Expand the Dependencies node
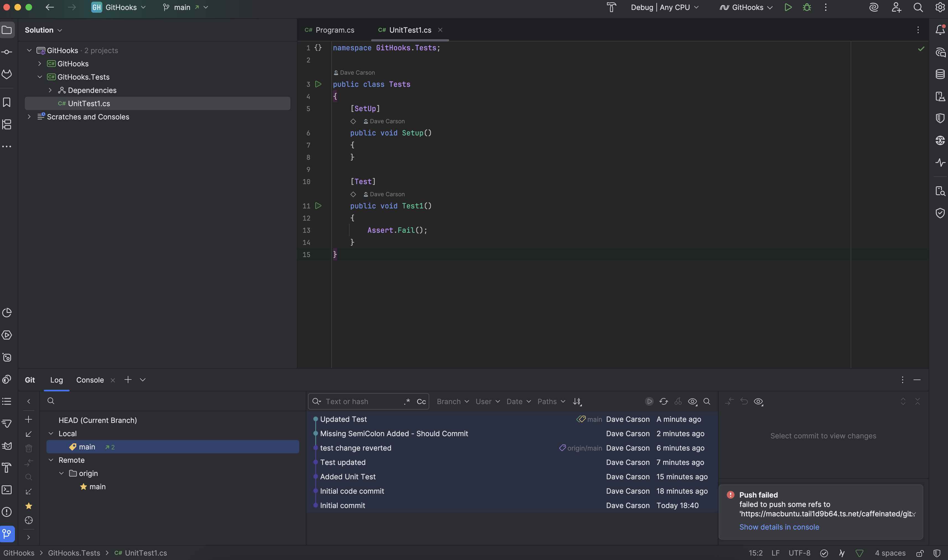Image resolution: width=948 pixels, height=560 pixels. (50, 90)
